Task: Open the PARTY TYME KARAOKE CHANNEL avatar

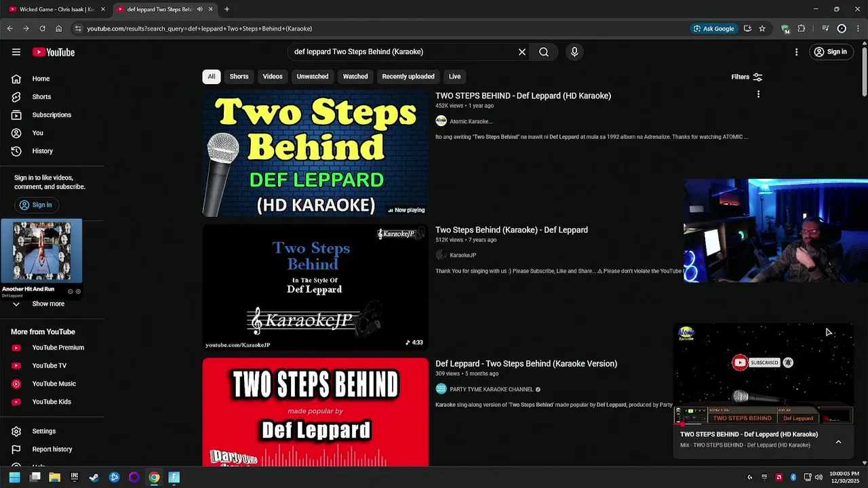Action: click(x=441, y=389)
